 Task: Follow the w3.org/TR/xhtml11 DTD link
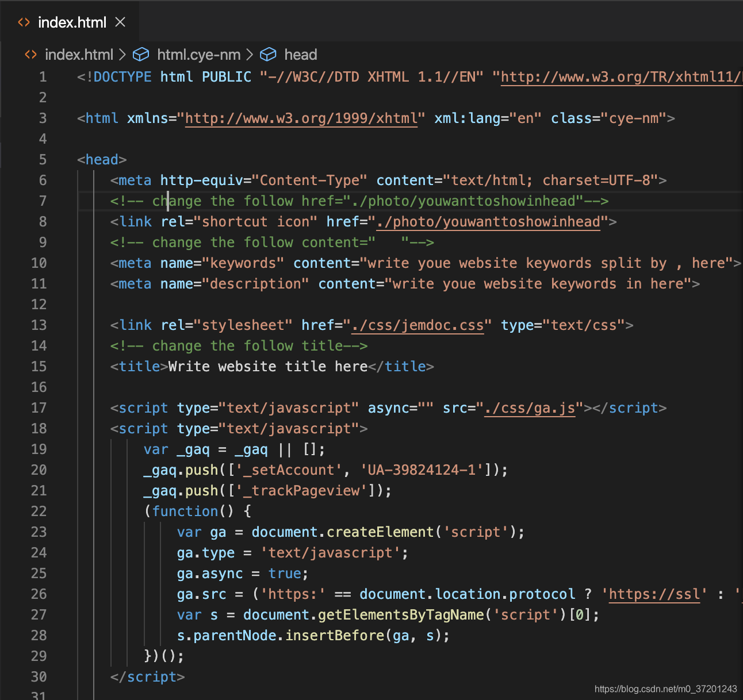click(x=622, y=77)
